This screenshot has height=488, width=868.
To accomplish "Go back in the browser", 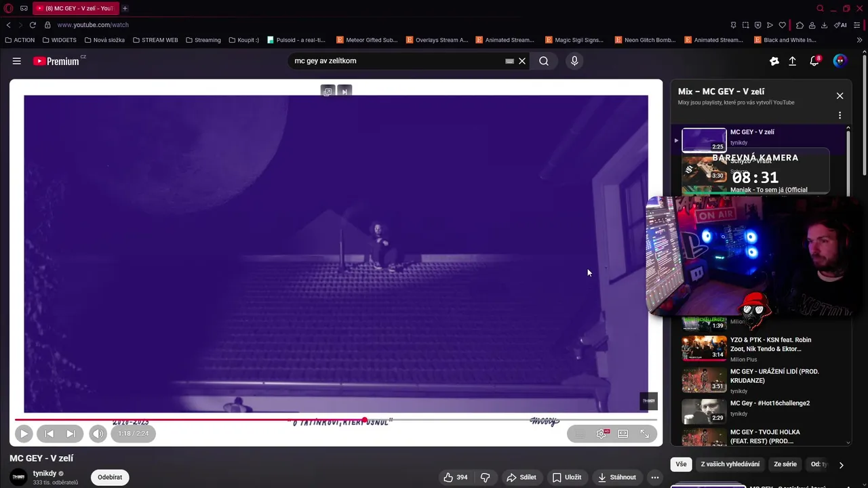I will click(x=8, y=25).
